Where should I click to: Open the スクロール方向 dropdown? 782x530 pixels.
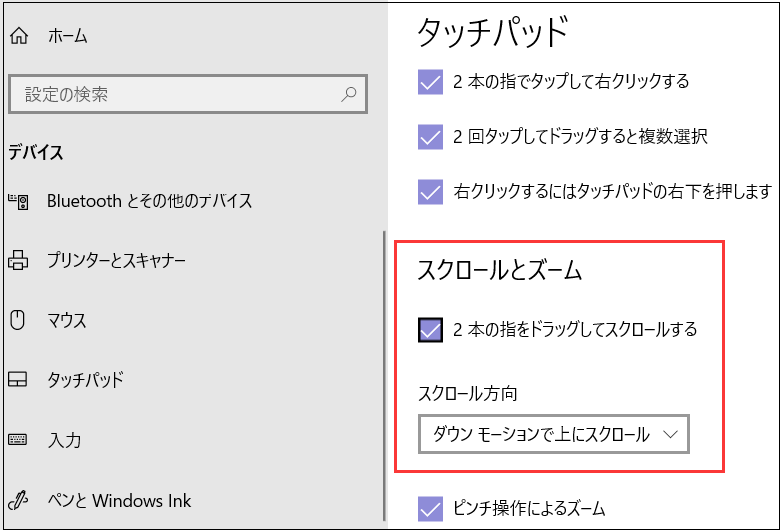pyautogui.click(x=553, y=434)
